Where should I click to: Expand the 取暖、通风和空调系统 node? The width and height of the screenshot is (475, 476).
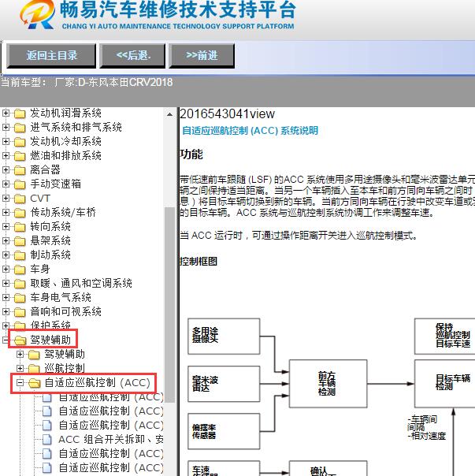(x=6, y=283)
